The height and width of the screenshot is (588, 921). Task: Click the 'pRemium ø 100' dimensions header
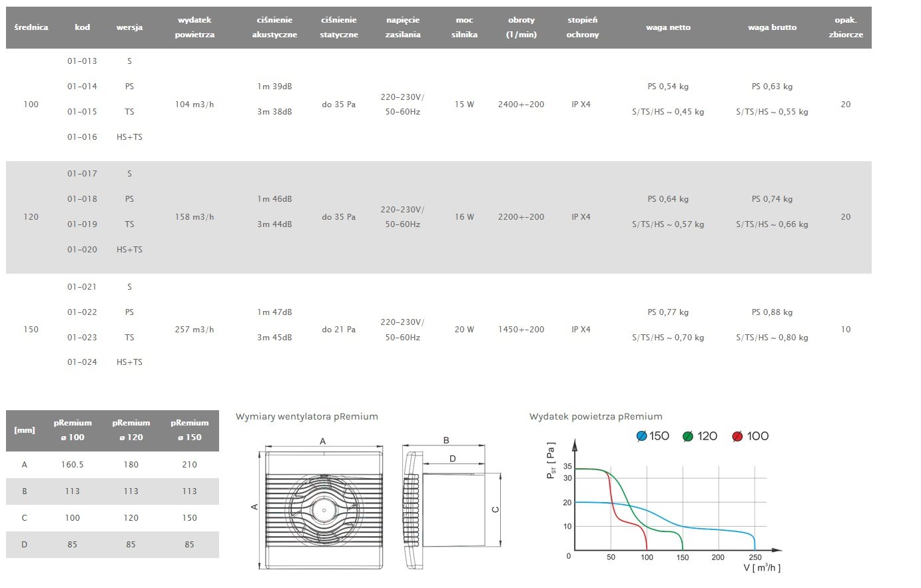[73, 430]
